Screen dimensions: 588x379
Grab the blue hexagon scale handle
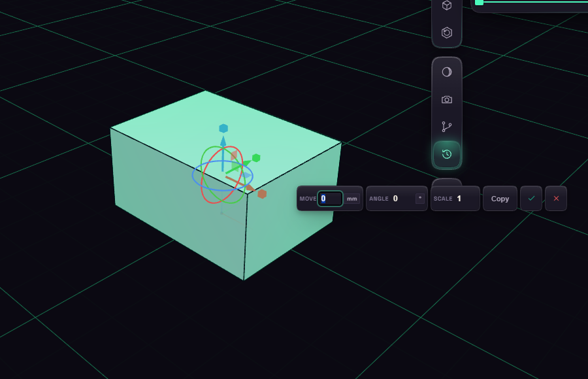point(223,128)
